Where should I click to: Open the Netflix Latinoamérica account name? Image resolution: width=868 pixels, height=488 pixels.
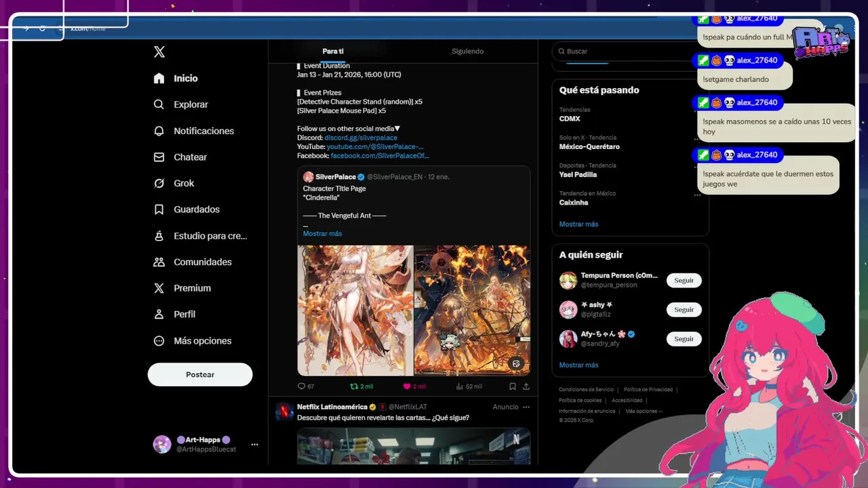tap(332, 407)
